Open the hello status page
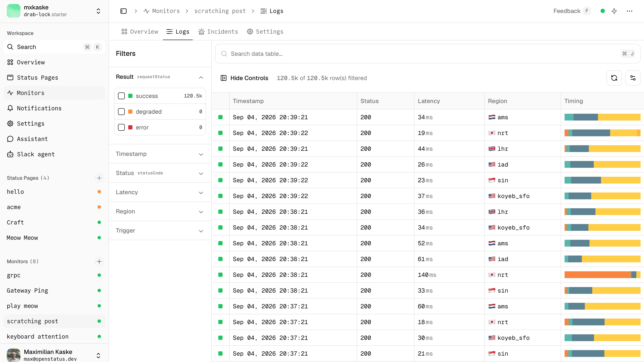This screenshot has height=362, width=644. tap(54, 192)
